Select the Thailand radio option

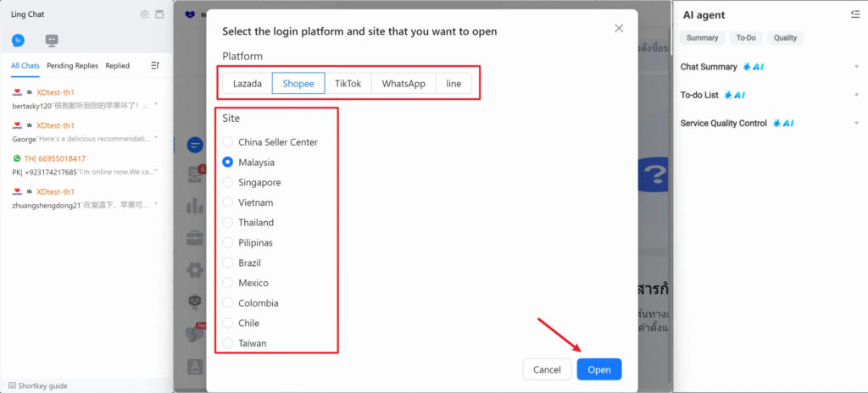(x=227, y=223)
